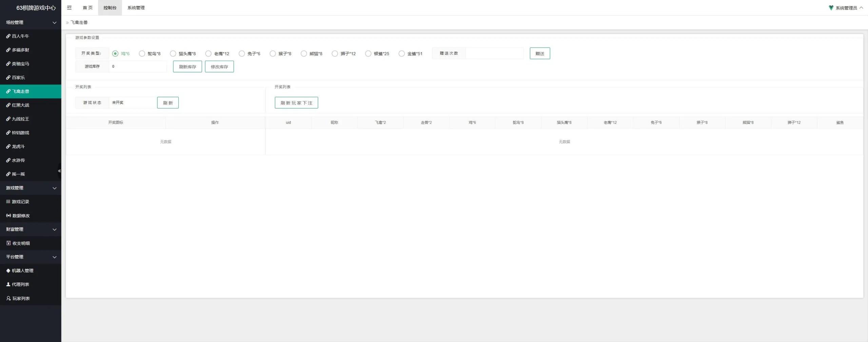
Task: Click the link icon next to 水浒传
Action: coord(8,160)
